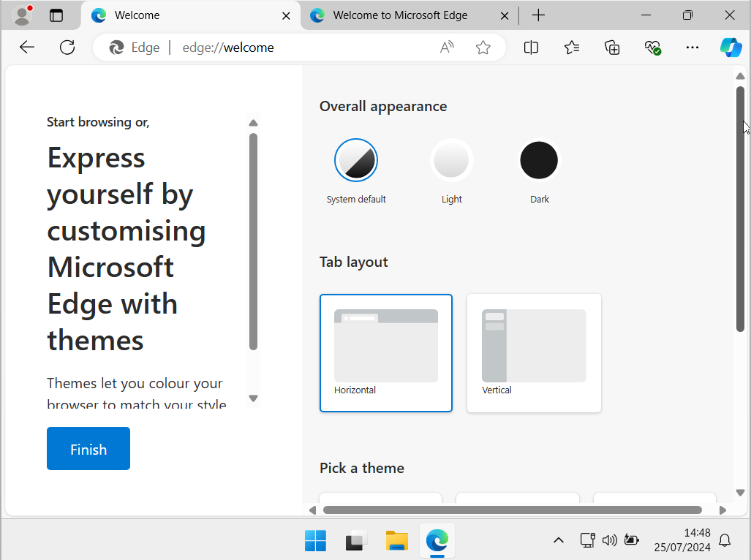This screenshot has width=751, height=560.
Task: Show hidden system tray icons
Action: (x=559, y=540)
